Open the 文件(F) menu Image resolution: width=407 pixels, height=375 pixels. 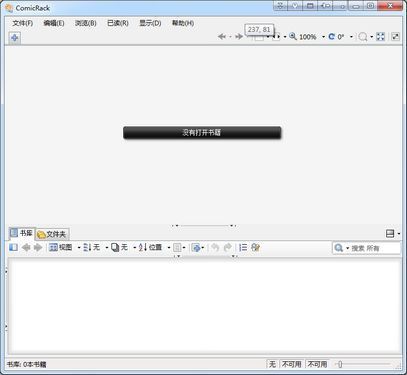23,23
